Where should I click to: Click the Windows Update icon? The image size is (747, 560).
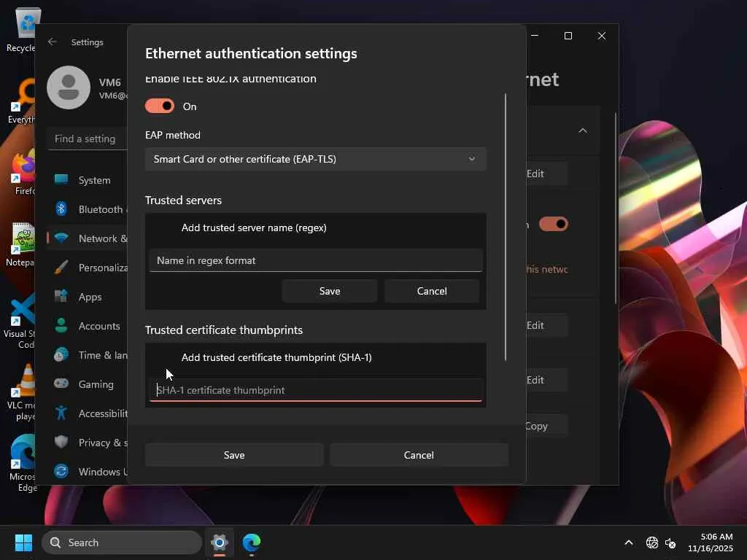(61, 471)
